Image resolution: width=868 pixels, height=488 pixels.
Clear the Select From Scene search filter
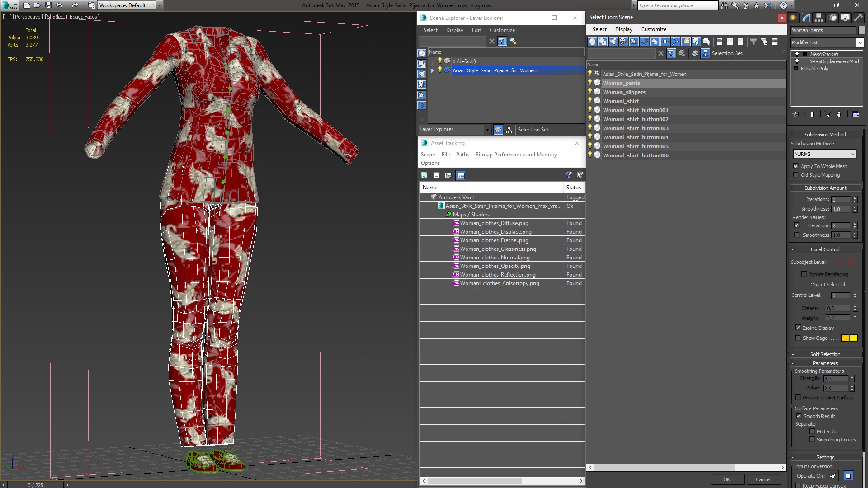(661, 53)
